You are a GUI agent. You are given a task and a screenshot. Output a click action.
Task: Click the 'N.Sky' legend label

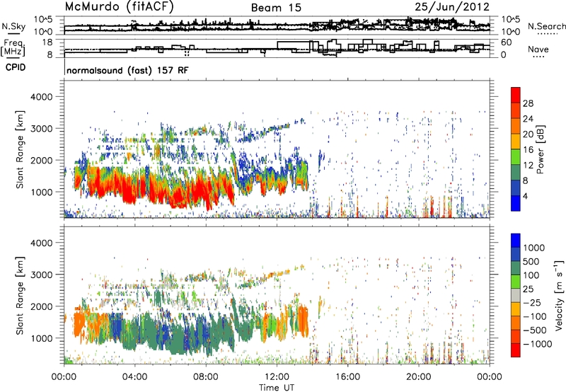[x=13, y=26]
